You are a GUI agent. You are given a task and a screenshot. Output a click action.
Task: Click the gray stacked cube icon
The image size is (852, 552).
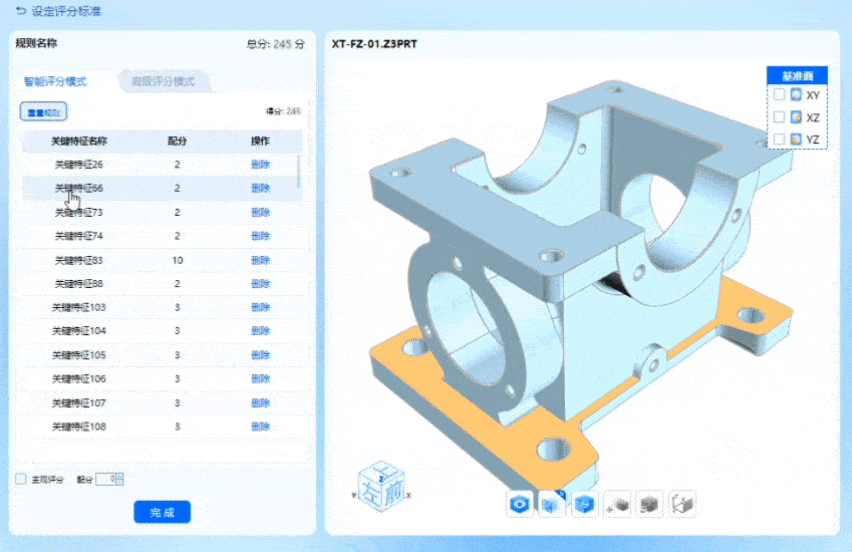(650, 504)
